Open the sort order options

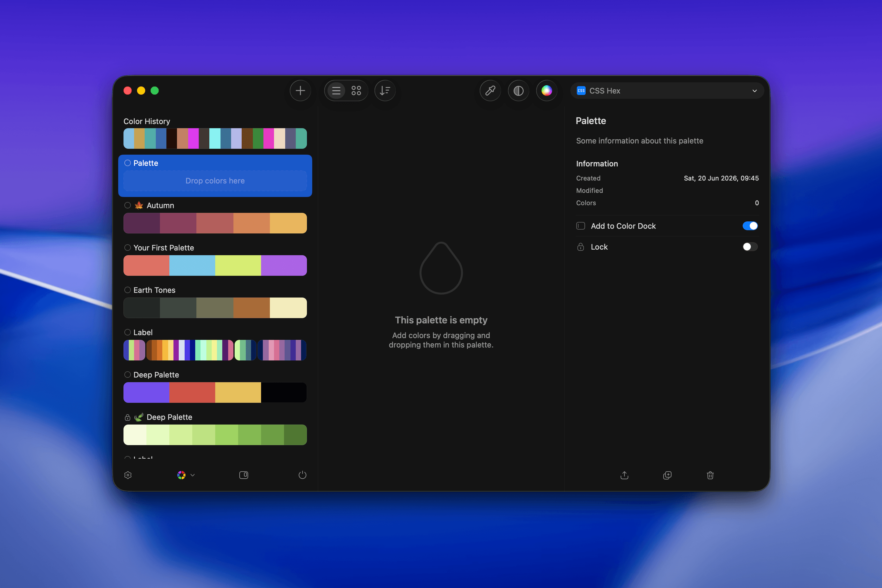(x=385, y=90)
